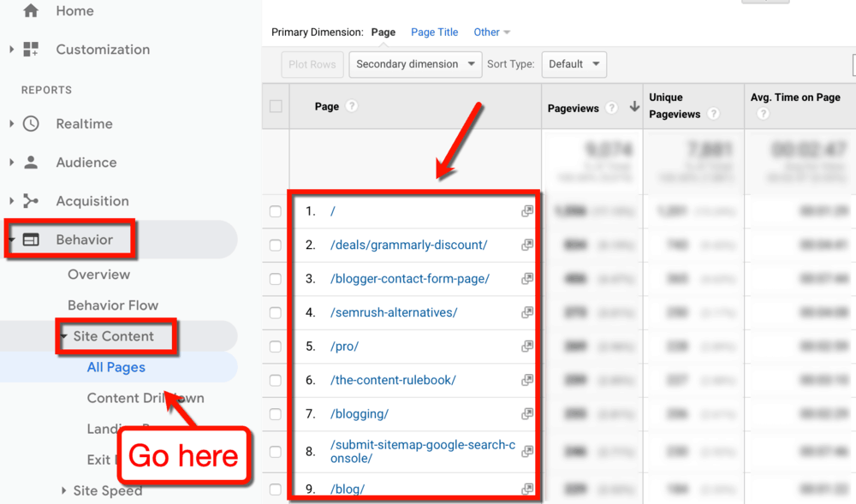Open All Pages under Site Content
Viewport: 856px width, 504px height.
(x=116, y=366)
